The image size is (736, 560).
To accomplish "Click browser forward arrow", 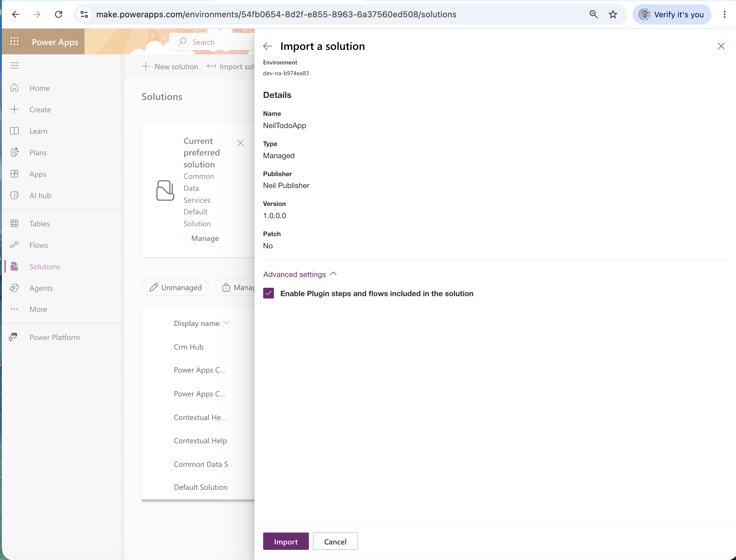I will coord(37,14).
